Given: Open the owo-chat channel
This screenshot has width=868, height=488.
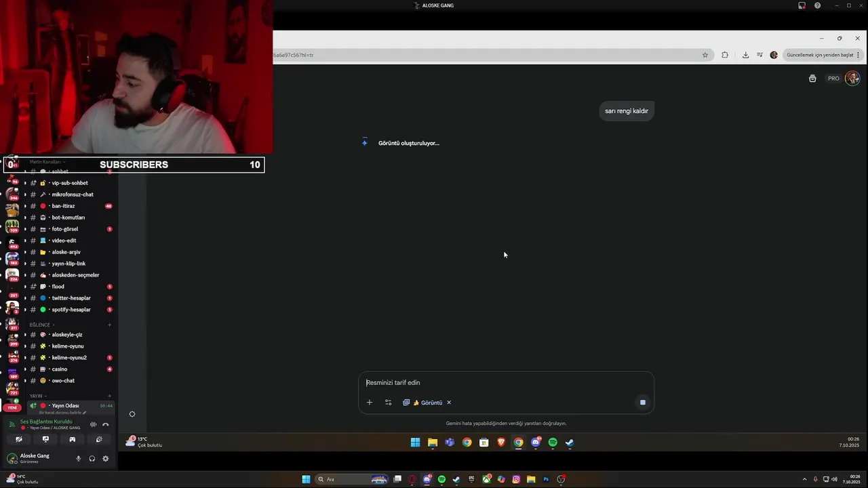Looking at the screenshot, I should click(x=71, y=381).
